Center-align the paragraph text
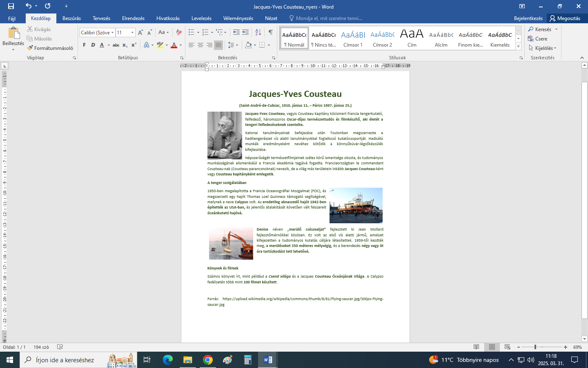The height and width of the screenshot is (368, 588). tap(200, 45)
